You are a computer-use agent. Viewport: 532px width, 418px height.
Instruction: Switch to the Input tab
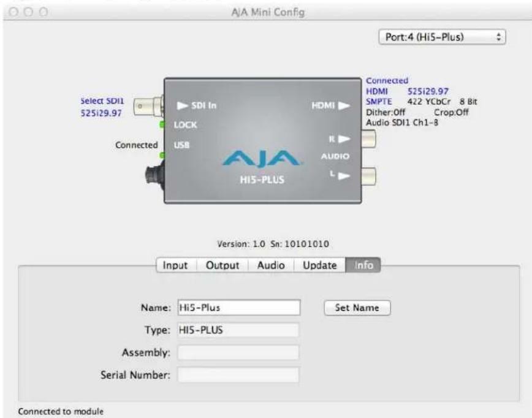[176, 265]
